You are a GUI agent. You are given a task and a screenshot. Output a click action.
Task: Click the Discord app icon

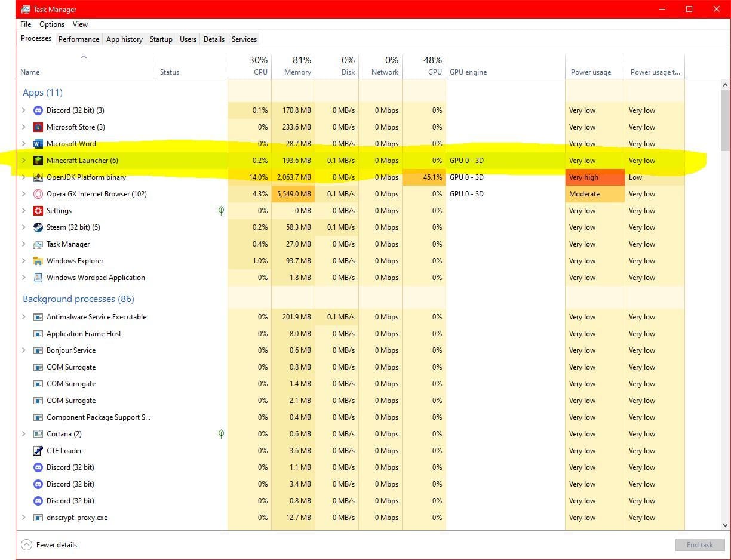38,110
